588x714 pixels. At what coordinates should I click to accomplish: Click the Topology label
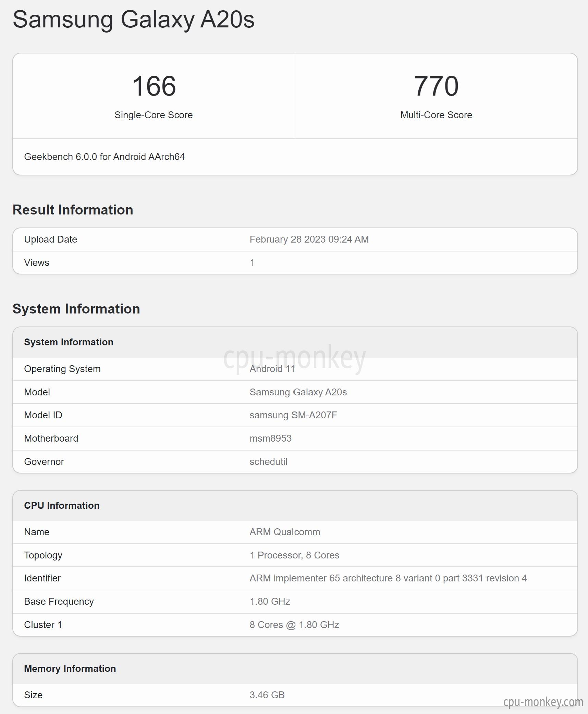pyautogui.click(x=43, y=555)
